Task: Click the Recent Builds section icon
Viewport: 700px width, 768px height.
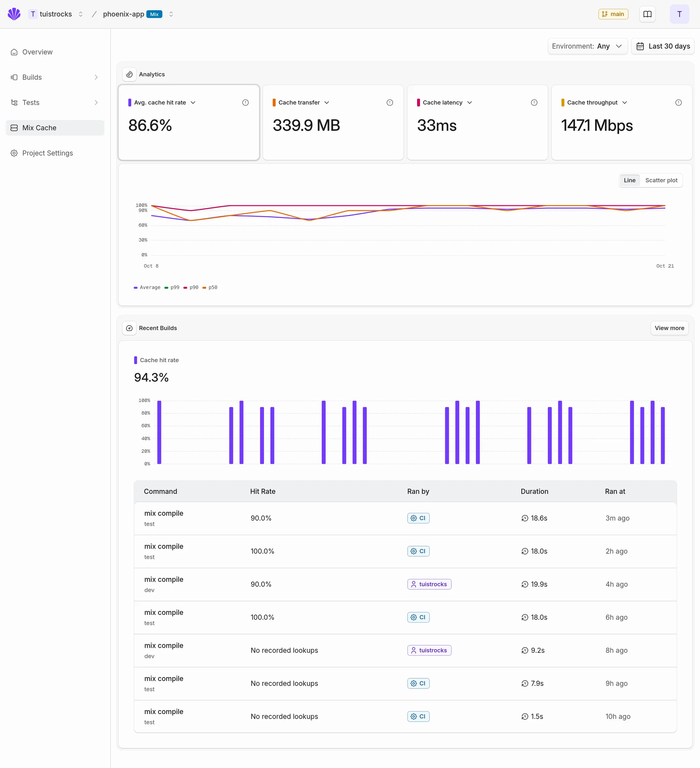Action: (129, 328)
